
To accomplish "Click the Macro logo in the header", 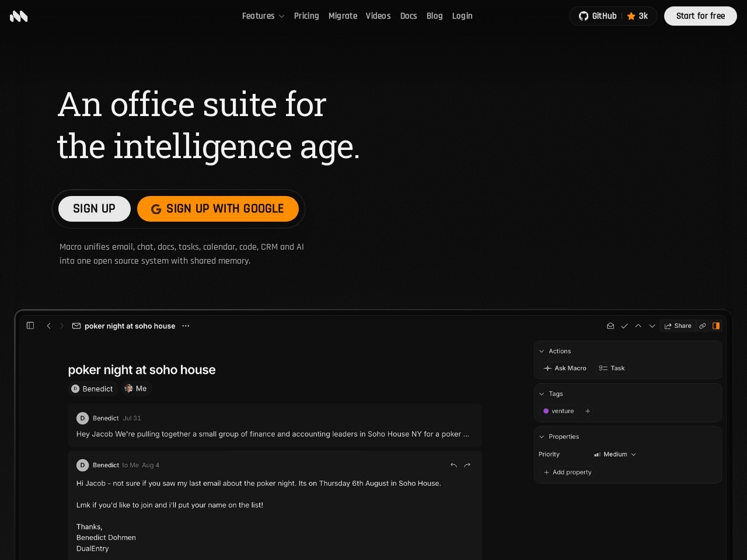I will coord(19,16).
